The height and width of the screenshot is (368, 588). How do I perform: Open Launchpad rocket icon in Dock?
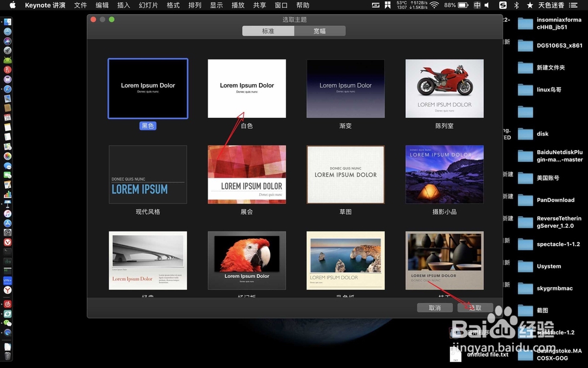point(8,50)
